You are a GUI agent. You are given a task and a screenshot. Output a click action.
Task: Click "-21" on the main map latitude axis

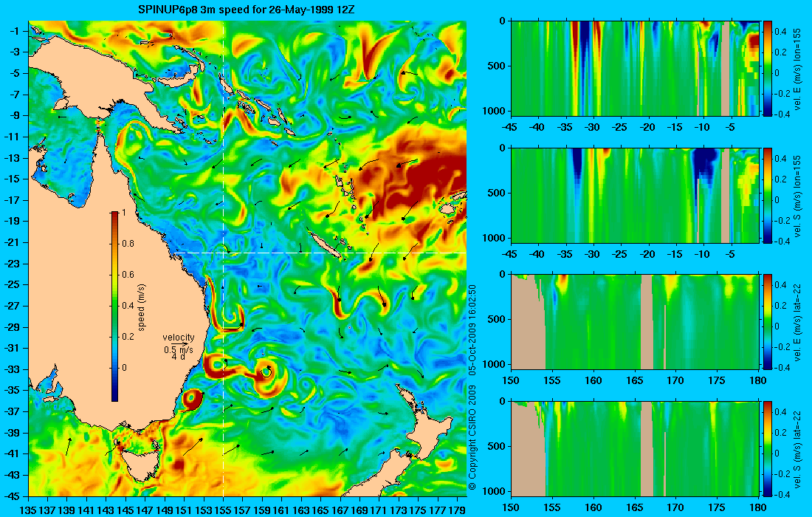point(14,242)
